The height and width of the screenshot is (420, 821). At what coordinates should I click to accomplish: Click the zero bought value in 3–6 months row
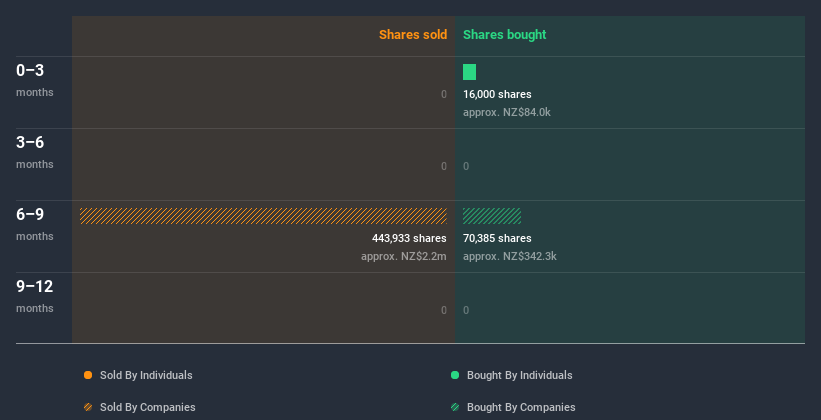pyautogui.click(x=466, y=166)
